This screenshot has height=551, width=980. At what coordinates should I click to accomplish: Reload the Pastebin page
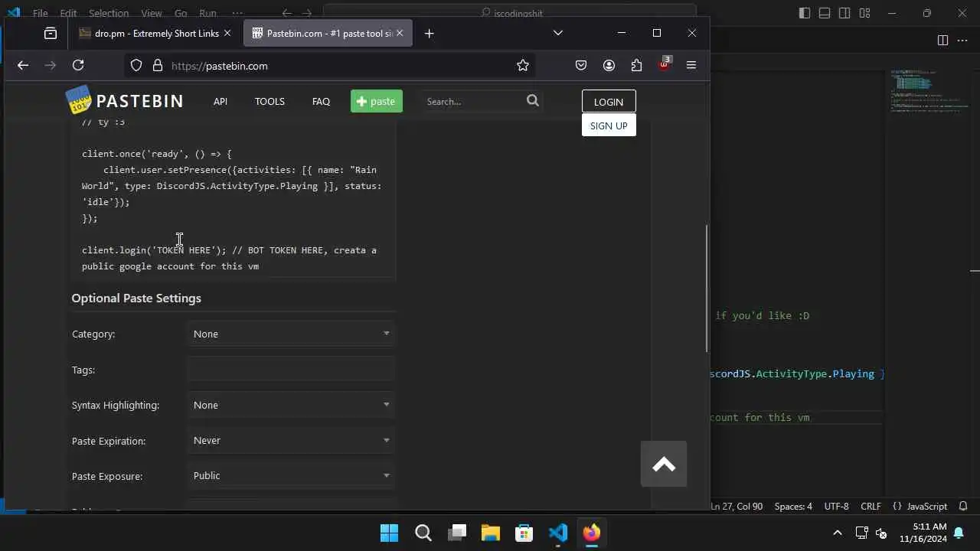click(78, 66)
